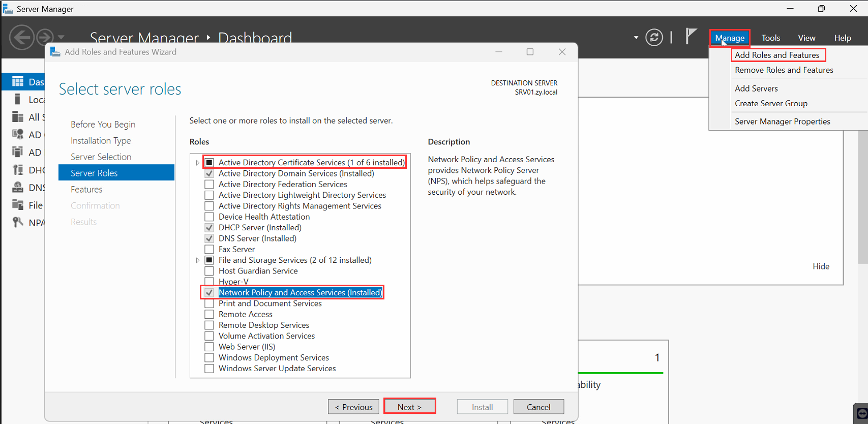The height and width of the screenshot is (424, 868).
Task: Hide the dashboard welcome tile
Action: (821, 266)
